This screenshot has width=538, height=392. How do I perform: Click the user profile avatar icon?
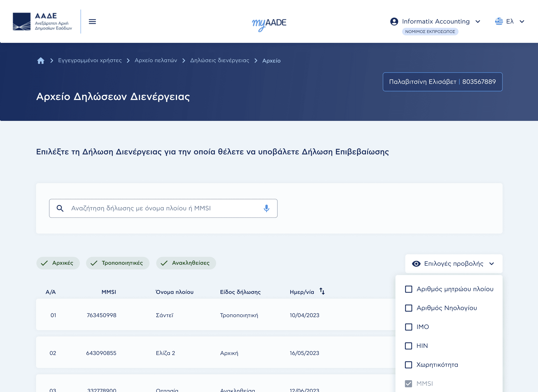click(x=394, y=22)
